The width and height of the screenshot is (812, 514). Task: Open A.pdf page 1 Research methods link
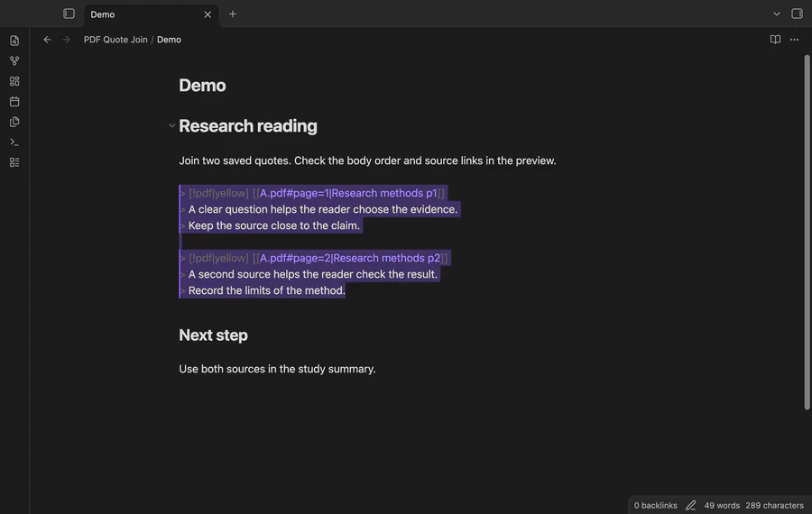pos(348,193)
